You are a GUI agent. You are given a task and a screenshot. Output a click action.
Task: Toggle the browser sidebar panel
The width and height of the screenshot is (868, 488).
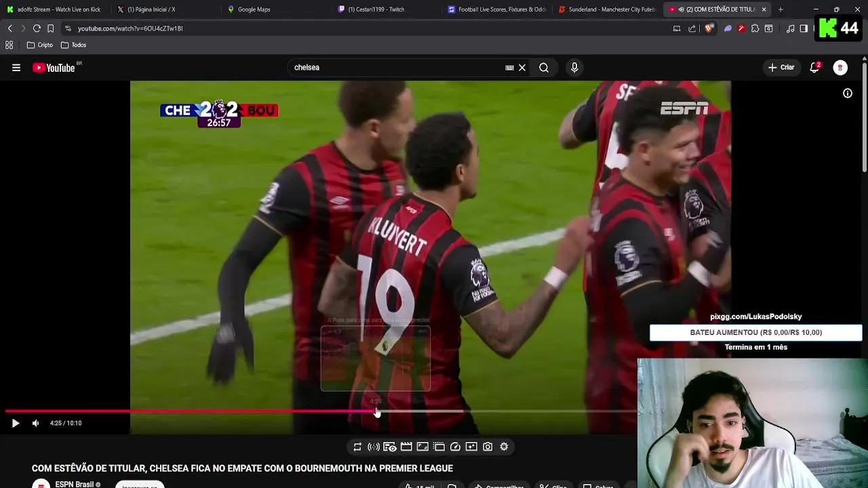point(804,28)
